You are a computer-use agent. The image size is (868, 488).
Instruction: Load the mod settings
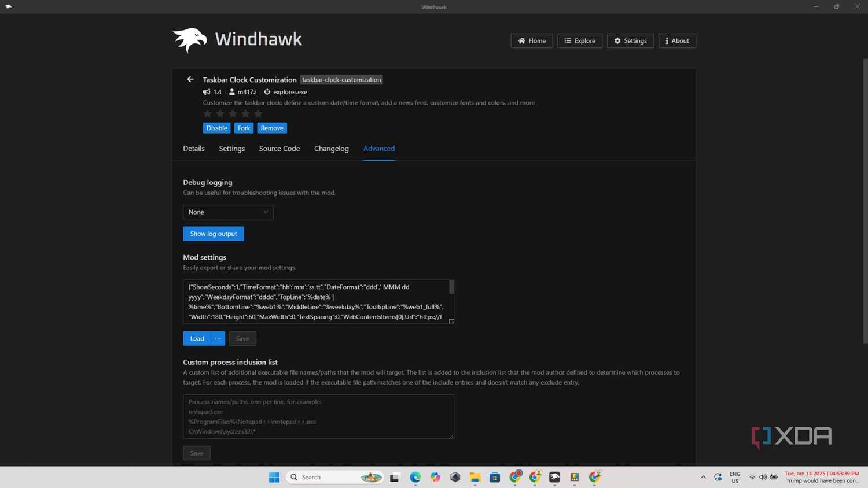coord(197,338)
